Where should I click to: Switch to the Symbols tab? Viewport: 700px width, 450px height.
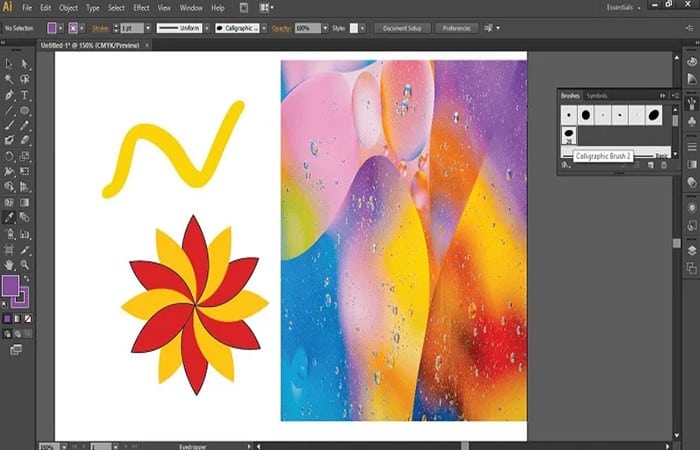(x=597, y=95)
